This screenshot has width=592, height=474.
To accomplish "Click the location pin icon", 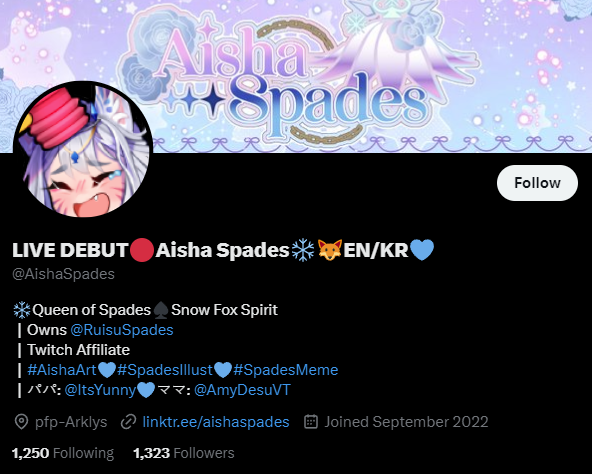I will pos(21,422).
